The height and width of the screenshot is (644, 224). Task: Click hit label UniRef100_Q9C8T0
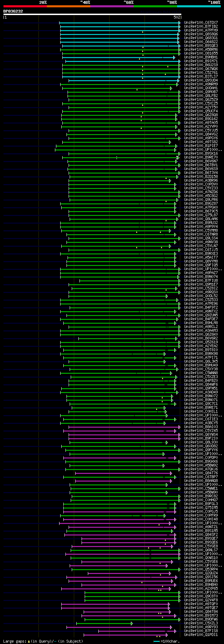(201, 596)
